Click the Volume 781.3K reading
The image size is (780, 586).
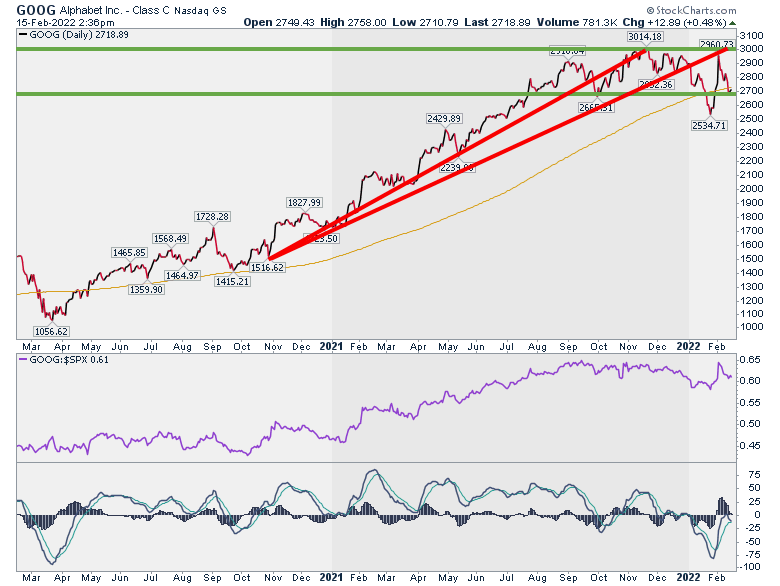[x=577, y=22]
